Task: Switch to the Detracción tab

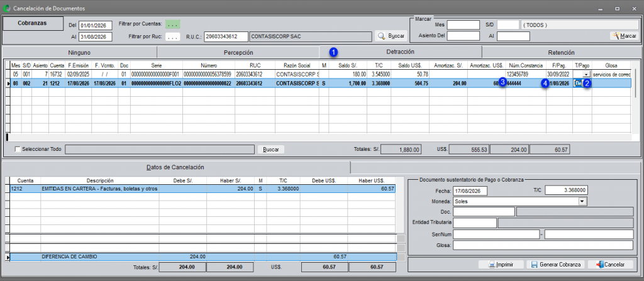Action: pyautogui.click(x=401, y=52)
